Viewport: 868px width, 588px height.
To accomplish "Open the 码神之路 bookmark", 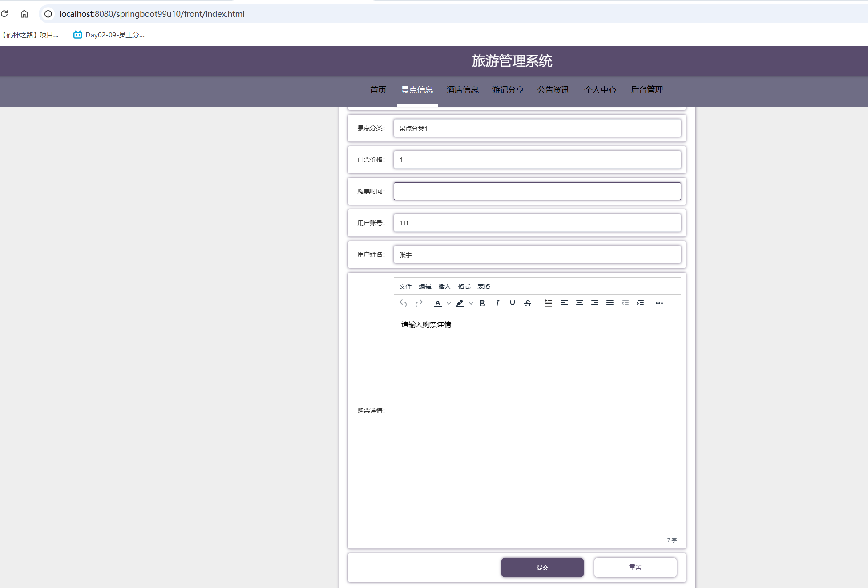I will pyautogui.click(x=29, y=35).
